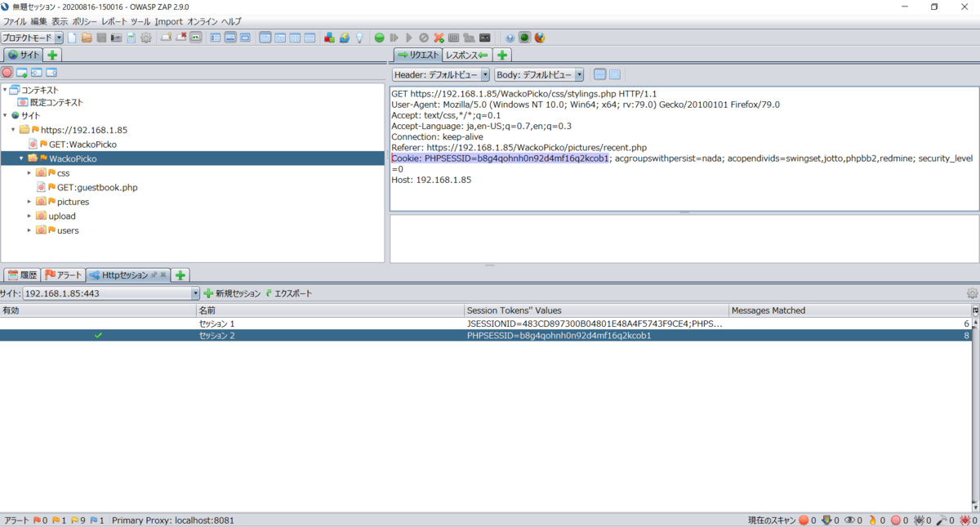Select the リクエスト tab

pyautogui.click(x=418, y=55)
